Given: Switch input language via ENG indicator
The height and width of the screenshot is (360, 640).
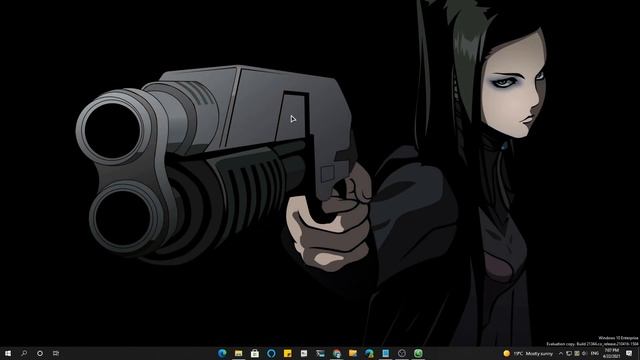Looking at the screenshot, I should [x=595, y=353].
